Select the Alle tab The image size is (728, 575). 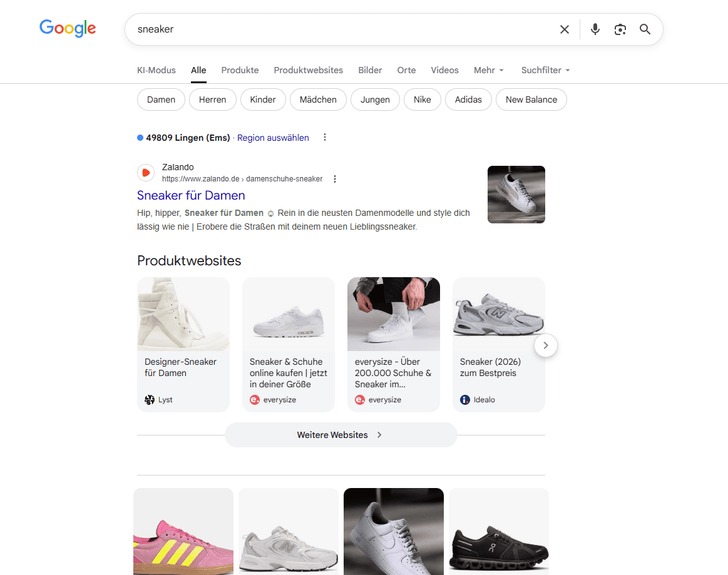[198, 70]
